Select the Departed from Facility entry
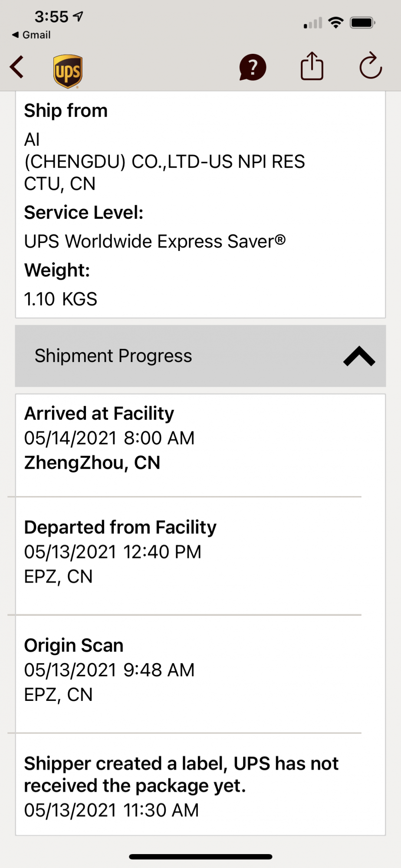This screenshot has width=401, height=868. pyautogui.click(x=120, y=552)
